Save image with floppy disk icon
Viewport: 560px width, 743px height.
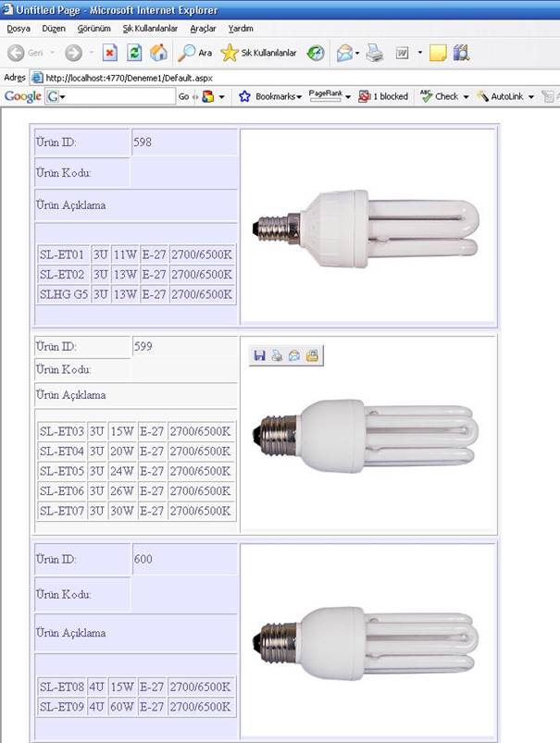pos(259,355)
